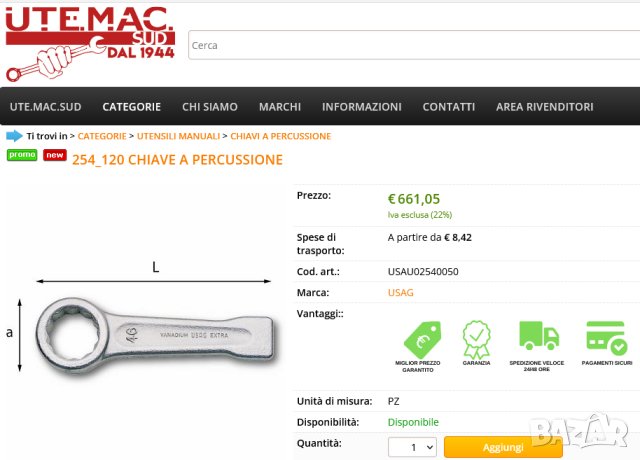Click into the Cerca search field

coord(414,45)
